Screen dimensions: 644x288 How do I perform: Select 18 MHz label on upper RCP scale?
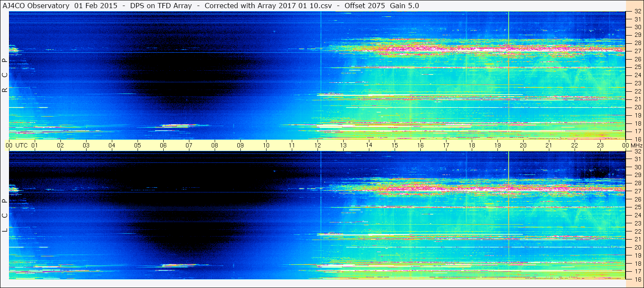click(637, 123)
